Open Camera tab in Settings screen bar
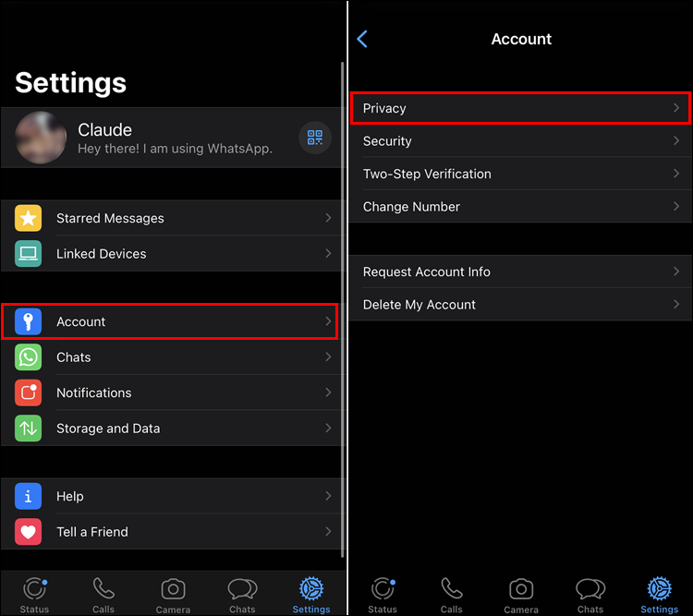Screen dimensions: 693x616 (x=173, y=595)
